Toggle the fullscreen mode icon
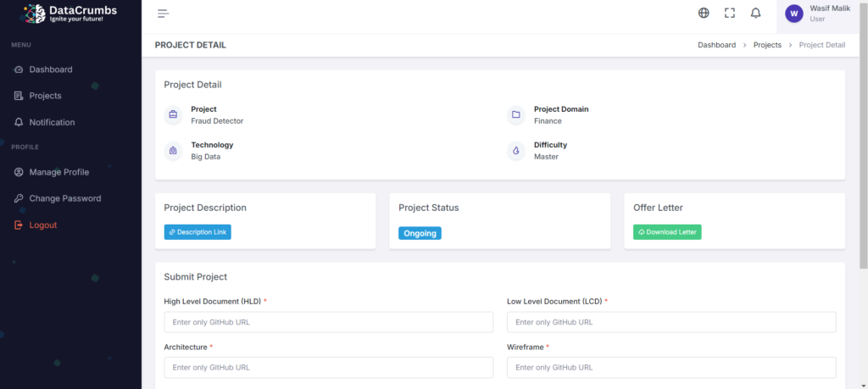 (730, 14)
